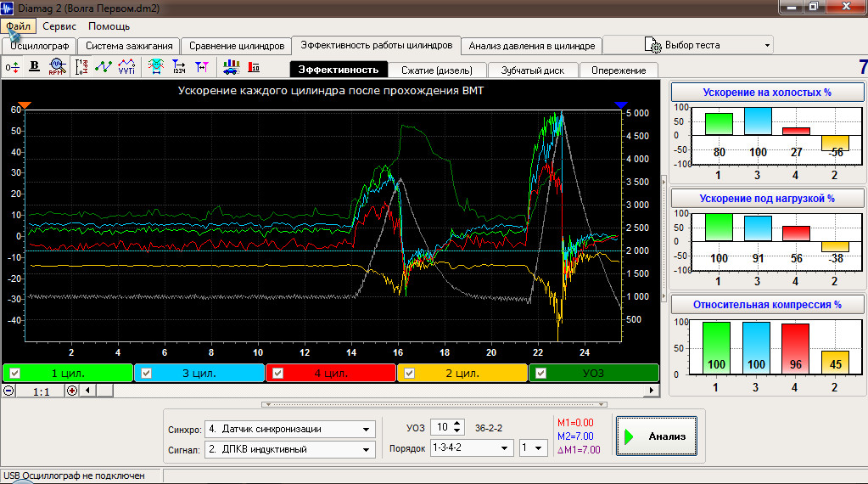Click the 4 цил. red legend label

point(331,374)
